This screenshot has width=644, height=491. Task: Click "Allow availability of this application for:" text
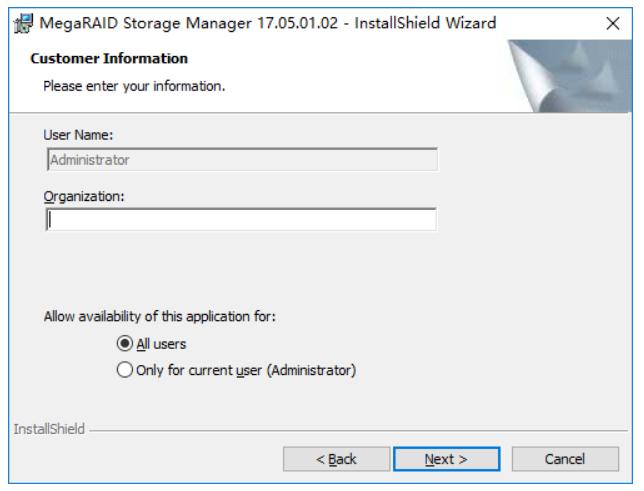tap(160, 316)
